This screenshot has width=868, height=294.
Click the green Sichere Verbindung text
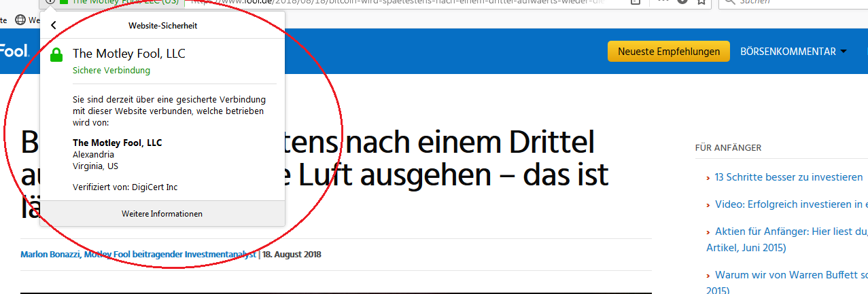[x=111, y=70]
